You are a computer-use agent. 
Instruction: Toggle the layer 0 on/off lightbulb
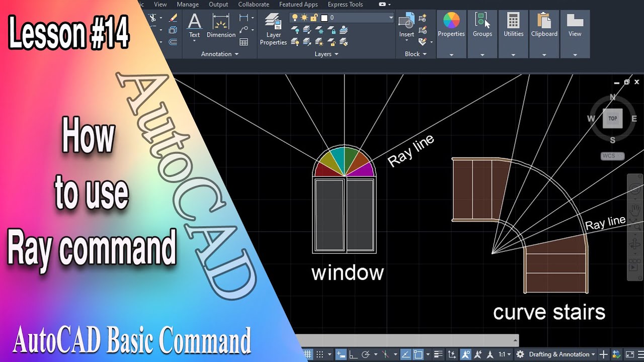(x=295, y=18)
